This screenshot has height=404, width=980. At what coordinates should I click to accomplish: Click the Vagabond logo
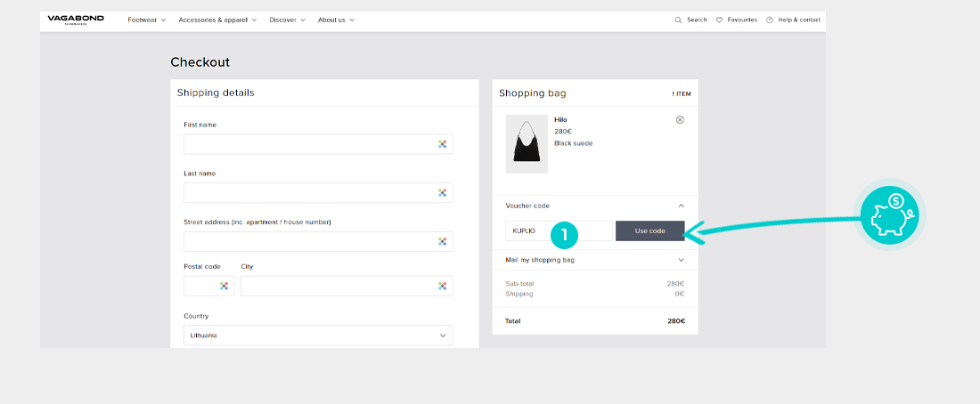pos(76,20)
